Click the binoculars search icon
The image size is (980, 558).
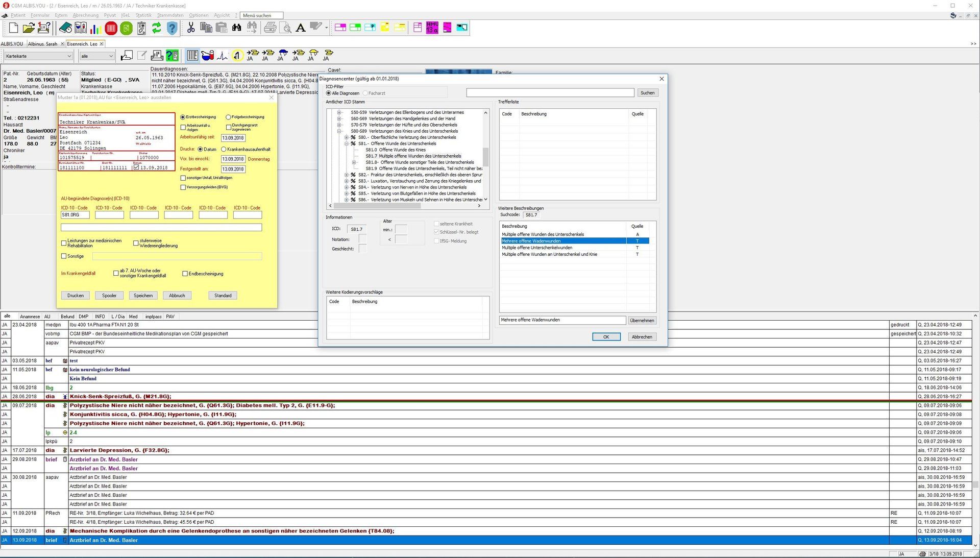[x=236, y=28]
